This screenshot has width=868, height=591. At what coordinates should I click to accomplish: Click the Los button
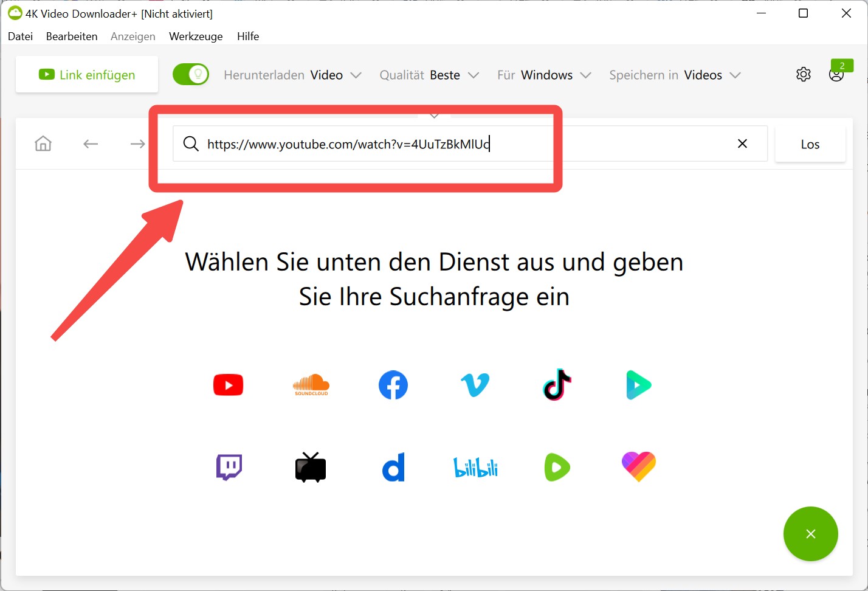pyautogui.click(x=810, y=144)
